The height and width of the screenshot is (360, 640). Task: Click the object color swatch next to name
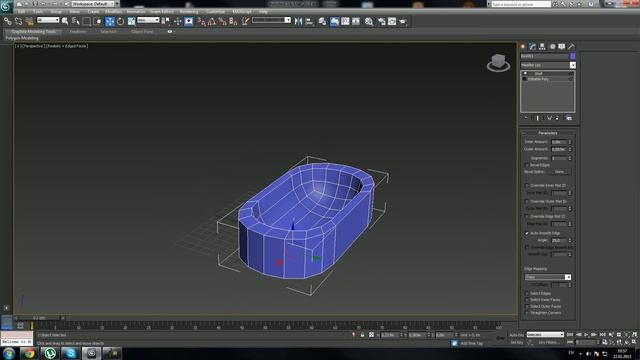(573, 56)
